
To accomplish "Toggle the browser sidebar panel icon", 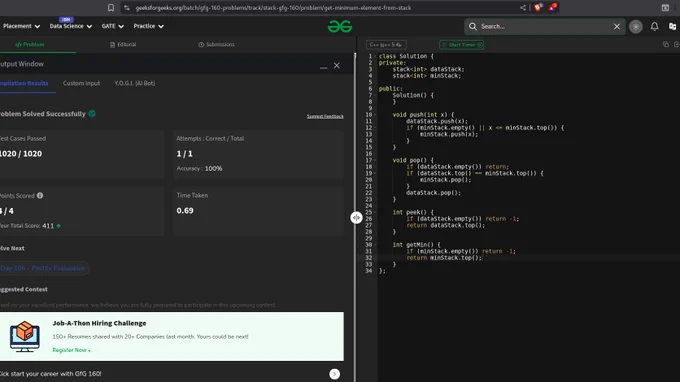I will click(665, 7).
